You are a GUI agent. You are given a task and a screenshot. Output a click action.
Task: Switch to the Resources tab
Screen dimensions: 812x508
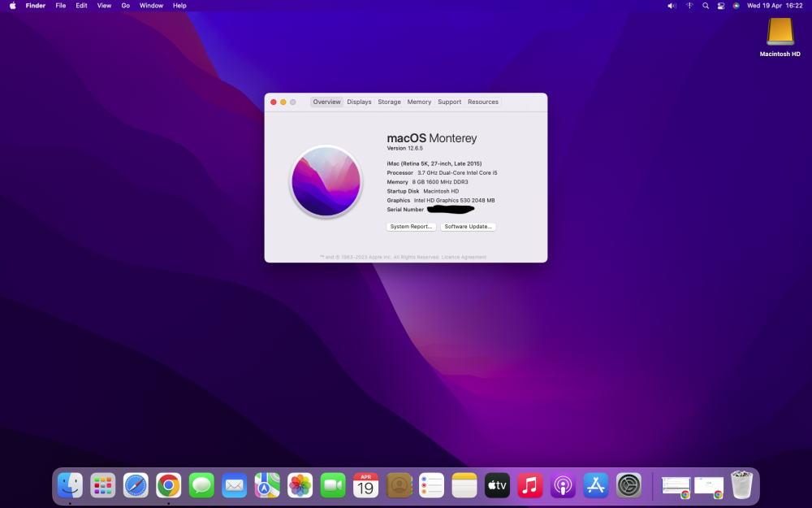[483, 102]
